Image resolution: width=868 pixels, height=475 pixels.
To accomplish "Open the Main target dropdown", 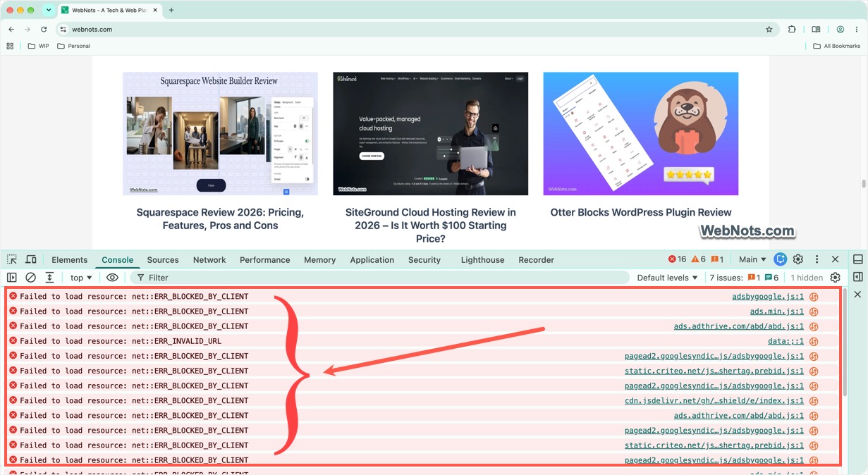I will [x=752, y=259].
